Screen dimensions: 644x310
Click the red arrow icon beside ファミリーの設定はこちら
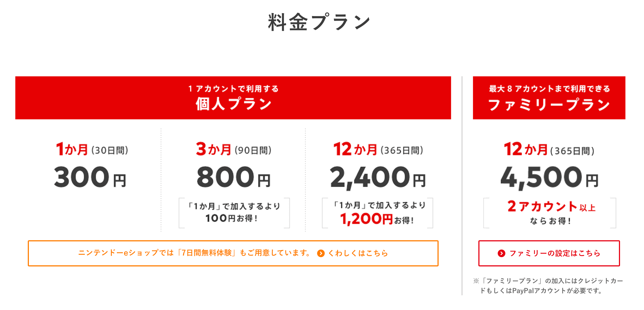(x=501, y=253)
